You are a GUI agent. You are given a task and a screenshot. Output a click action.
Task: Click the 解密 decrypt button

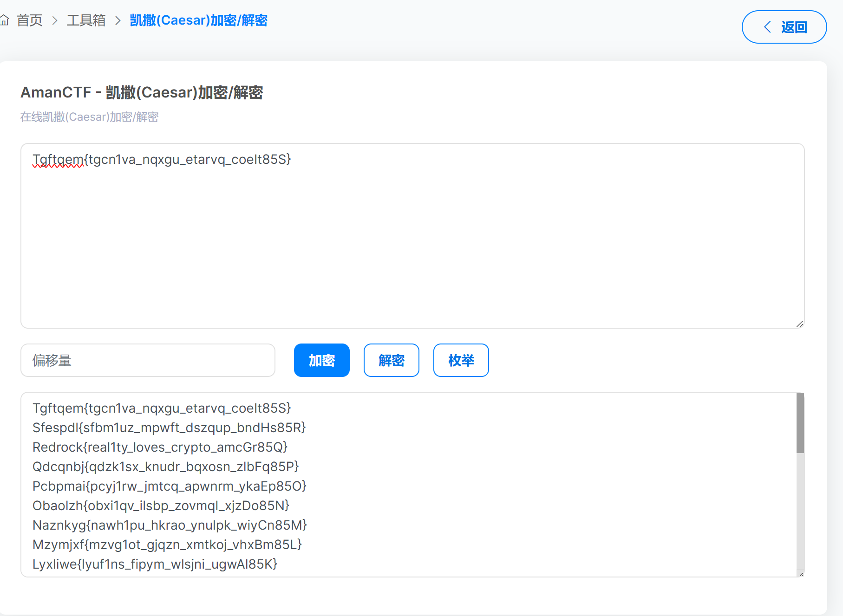[392, 360]
